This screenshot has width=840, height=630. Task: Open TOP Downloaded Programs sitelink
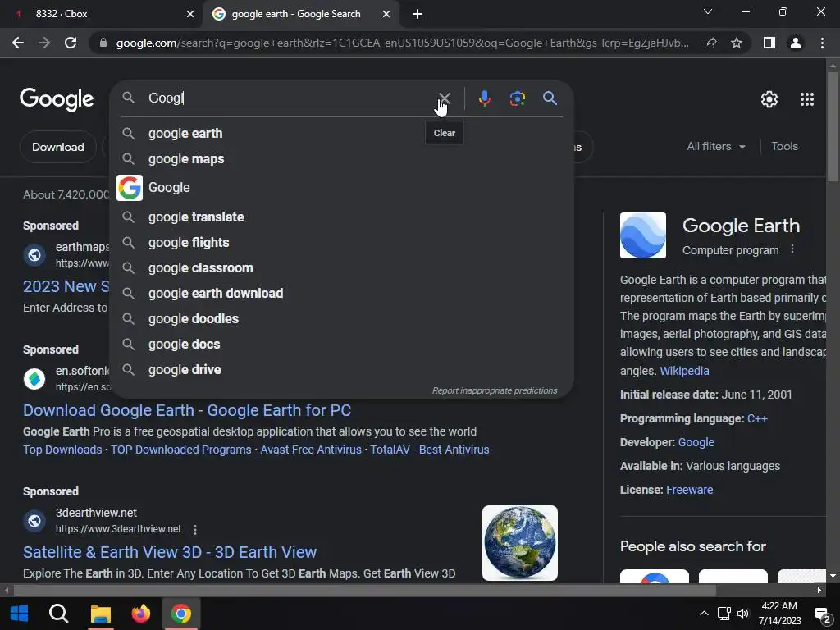click(x=181, y=450)
